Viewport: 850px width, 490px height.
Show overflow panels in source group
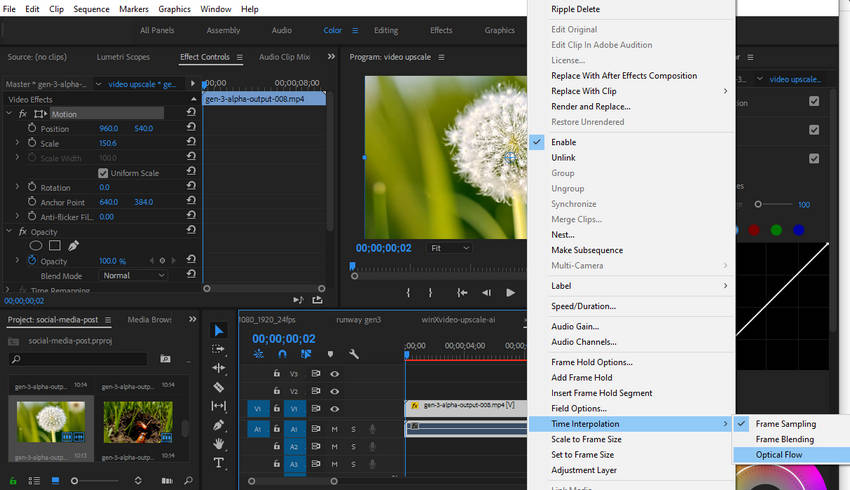coord(331,56)
